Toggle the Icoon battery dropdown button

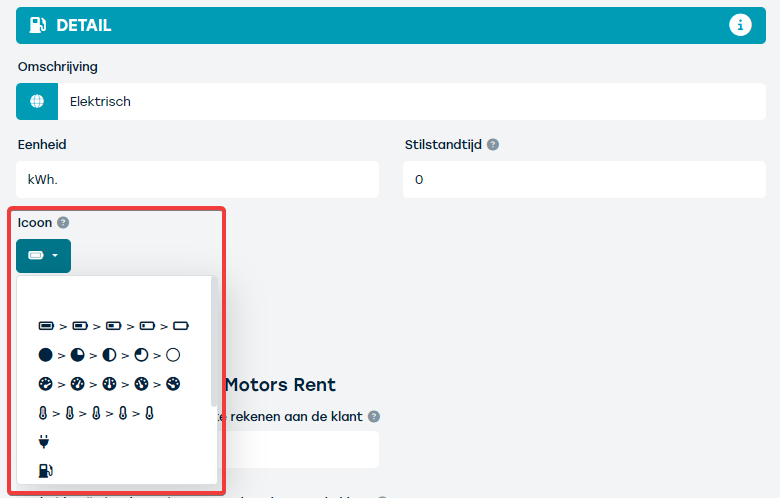[43, 256]
